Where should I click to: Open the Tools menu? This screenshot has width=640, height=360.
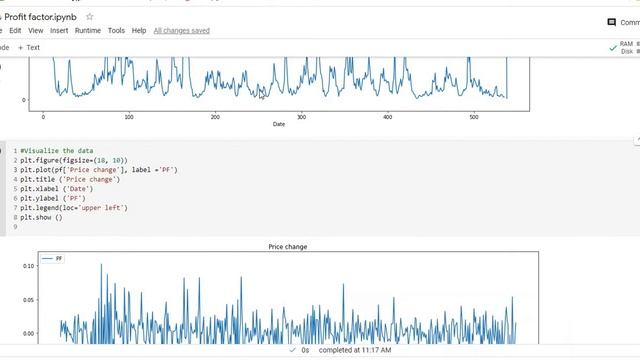click(x=116, y=31)
